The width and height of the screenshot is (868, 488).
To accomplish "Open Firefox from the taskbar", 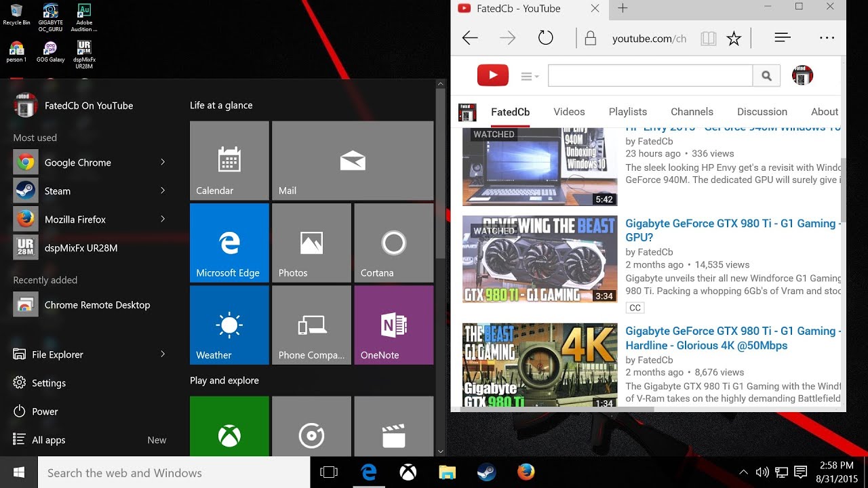I will pos(526,472).
